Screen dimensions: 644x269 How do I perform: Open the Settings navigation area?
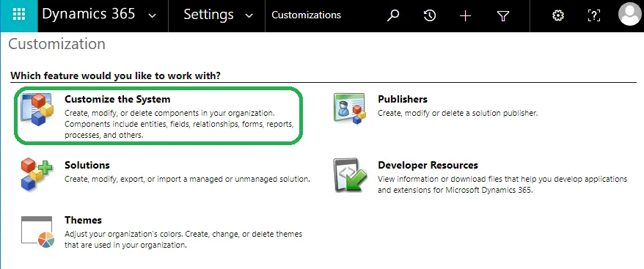[208, 15]
